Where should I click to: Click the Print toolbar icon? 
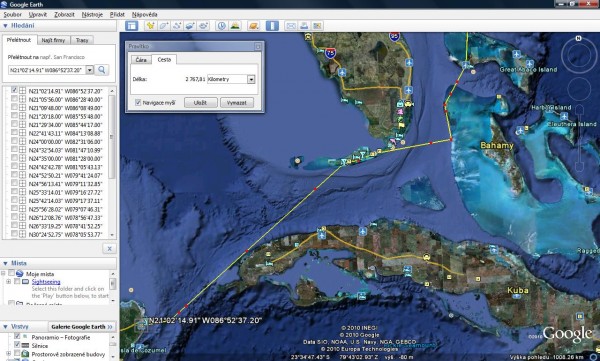304,26
